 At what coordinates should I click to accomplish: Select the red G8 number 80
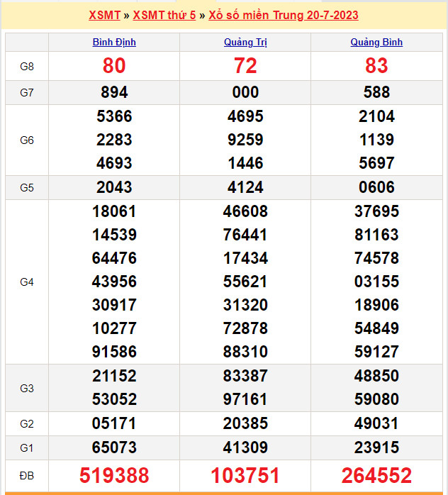114,66
